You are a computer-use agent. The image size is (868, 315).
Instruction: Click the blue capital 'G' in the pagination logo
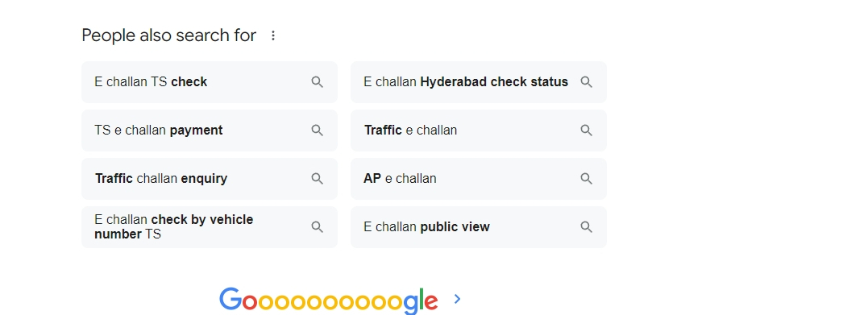pyautogui.click(x=230, y=299)
